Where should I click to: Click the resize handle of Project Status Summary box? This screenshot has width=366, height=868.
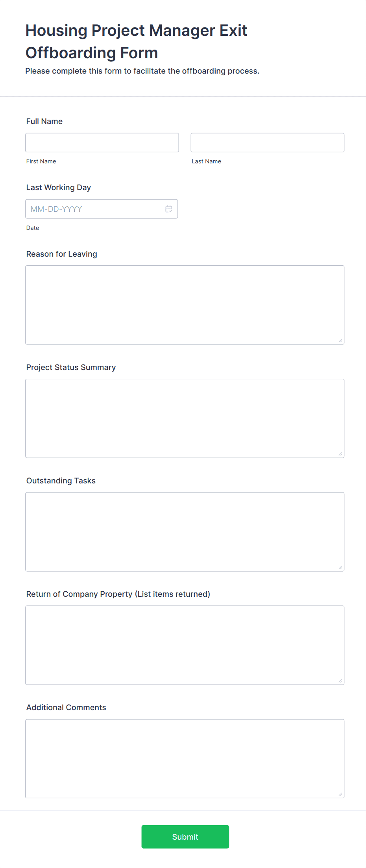tap(341, 454)
